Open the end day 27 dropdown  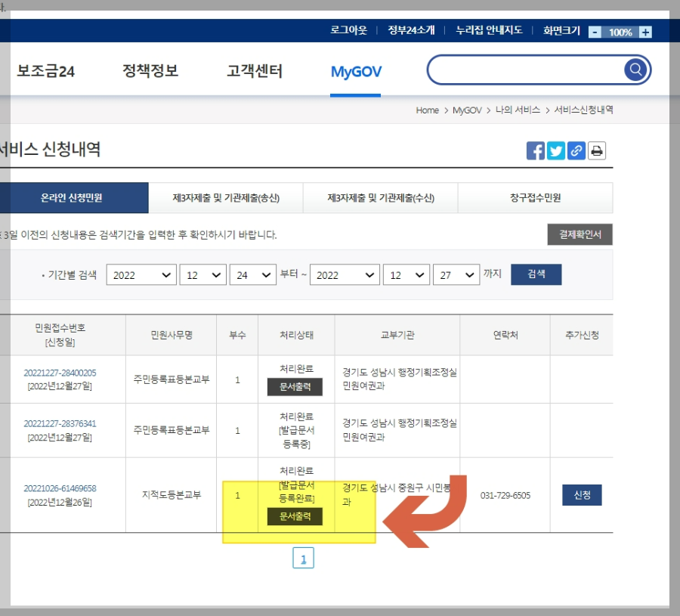456,274
